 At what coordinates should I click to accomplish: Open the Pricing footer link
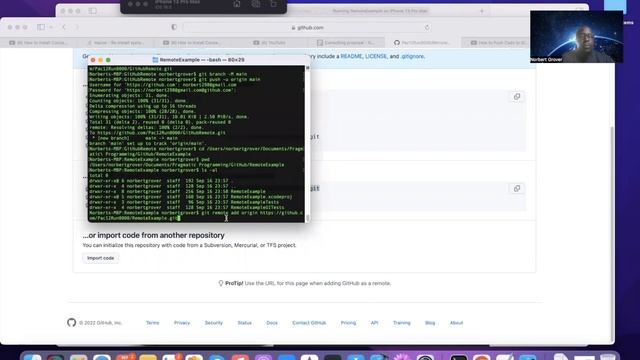(348, 323)
